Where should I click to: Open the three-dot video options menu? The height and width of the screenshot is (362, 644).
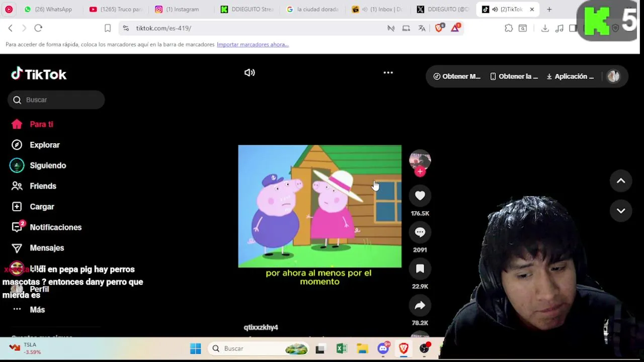(388, 72)
